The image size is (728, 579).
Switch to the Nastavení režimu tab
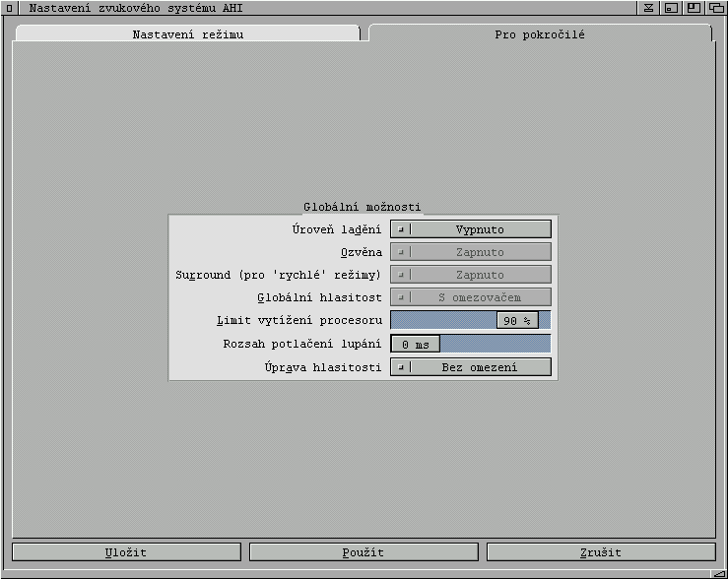tap(187, 34)
